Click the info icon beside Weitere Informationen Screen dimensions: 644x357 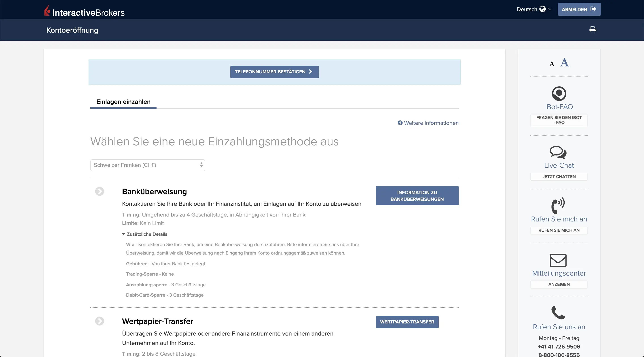400,123
